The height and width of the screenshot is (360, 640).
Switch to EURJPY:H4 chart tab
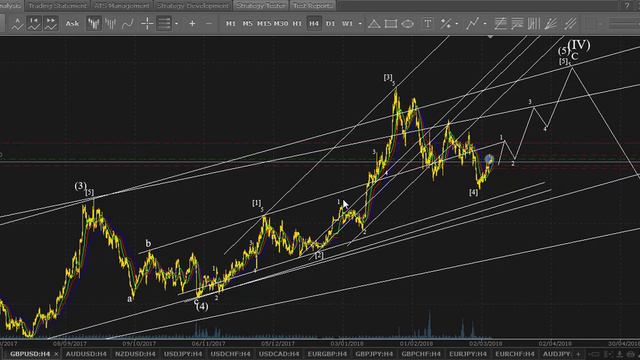pyautogui.click(x=468, y=354)
